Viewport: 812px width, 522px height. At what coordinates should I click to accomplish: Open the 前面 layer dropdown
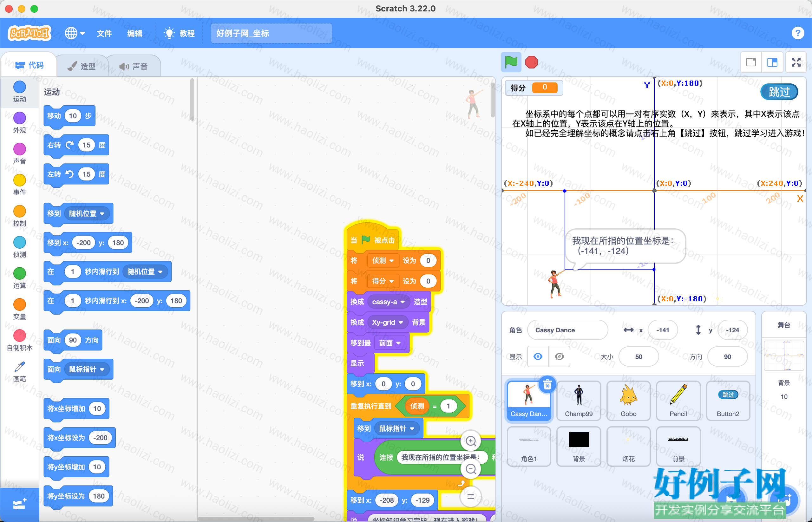[390, 343]
